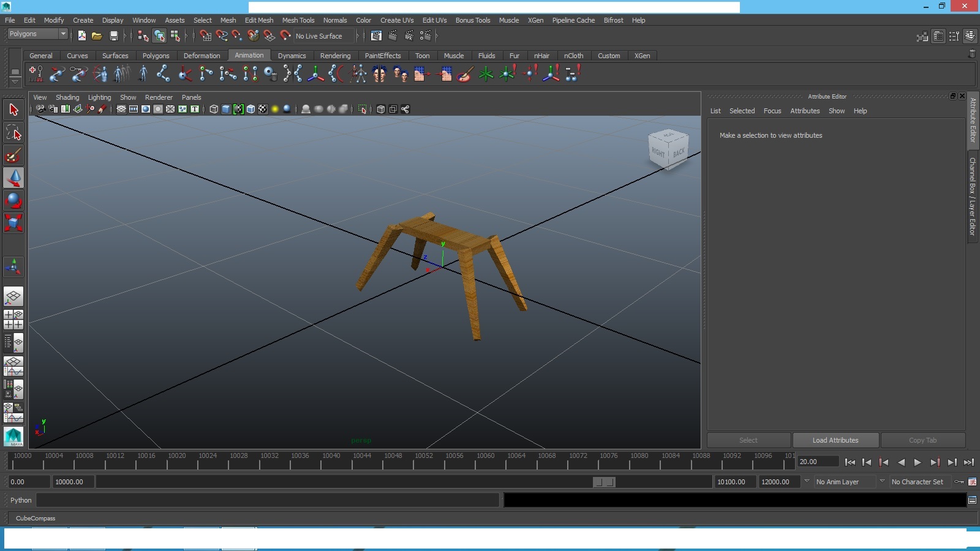Viewport: 980px width, 551px height.
Task: Toggle textured display in viewport
Action: pyautogui.click(x=263, y=109)
